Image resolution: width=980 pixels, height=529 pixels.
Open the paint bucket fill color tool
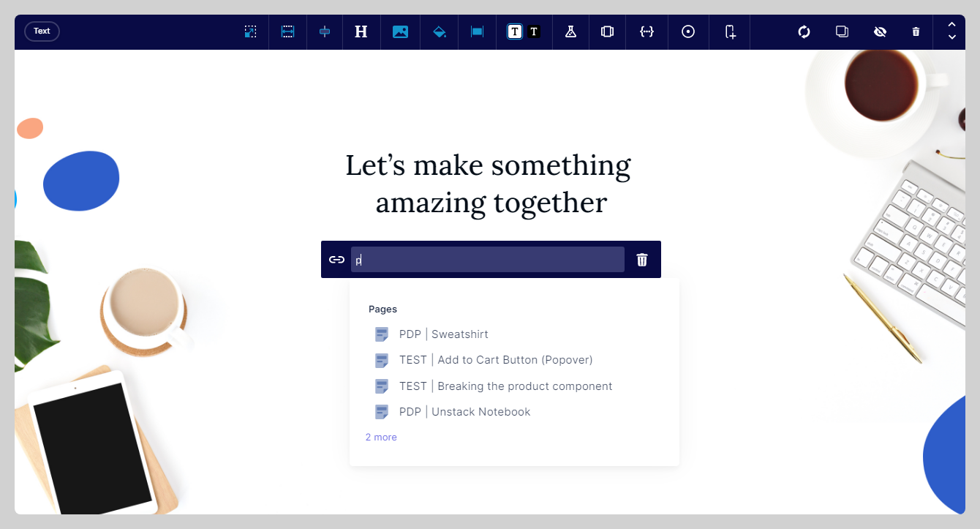(x=440, y=31)
